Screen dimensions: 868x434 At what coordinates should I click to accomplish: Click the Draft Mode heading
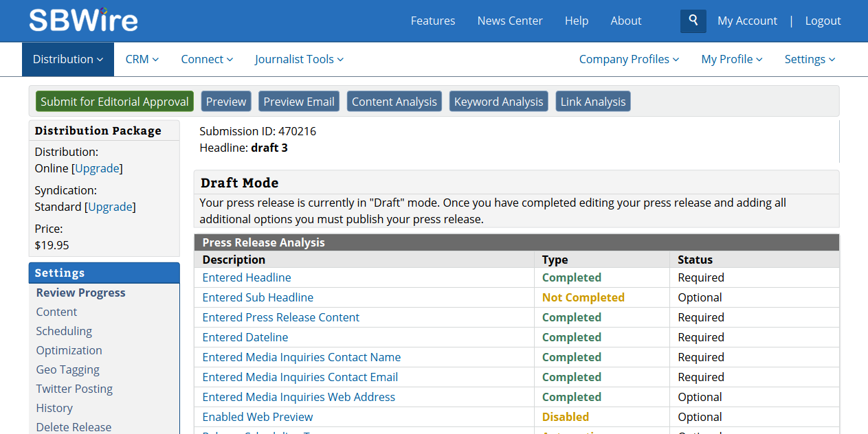pyautogui.click(x=240, y=183)
